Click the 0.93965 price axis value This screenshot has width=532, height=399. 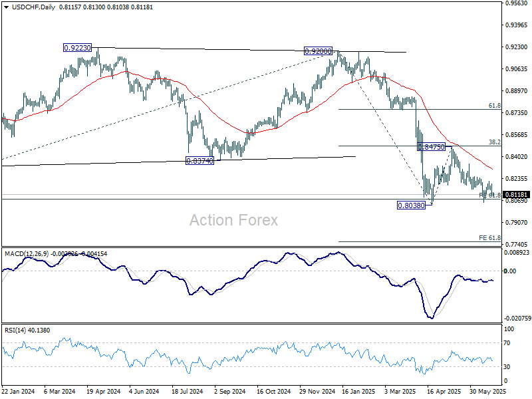pyautogui.click(x=517, y=25)
